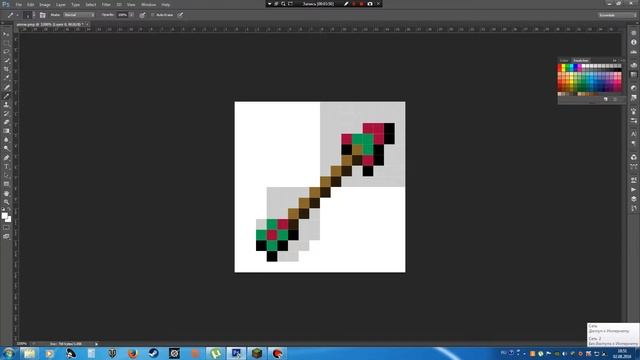
Task: Open status bar document info arrow
Action: [x=96, y=344]
